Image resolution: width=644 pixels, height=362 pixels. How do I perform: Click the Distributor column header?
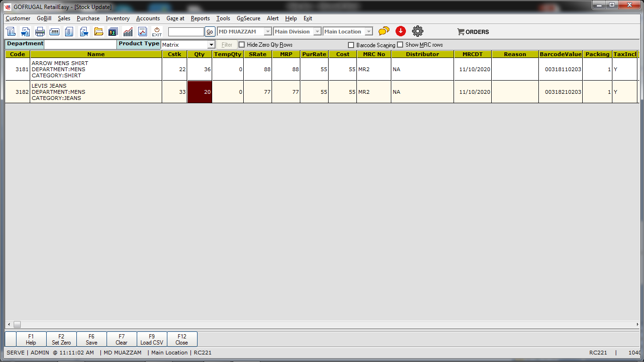(x=422, y=54)
